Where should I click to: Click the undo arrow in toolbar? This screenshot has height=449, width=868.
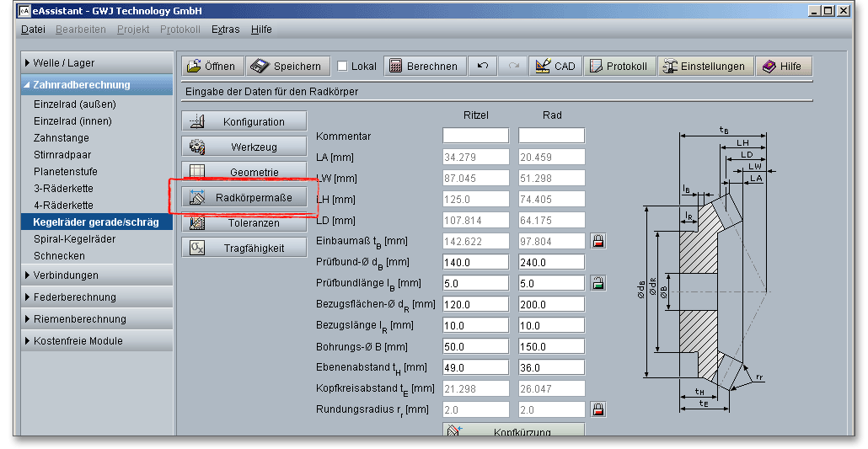tap(482, 67)
